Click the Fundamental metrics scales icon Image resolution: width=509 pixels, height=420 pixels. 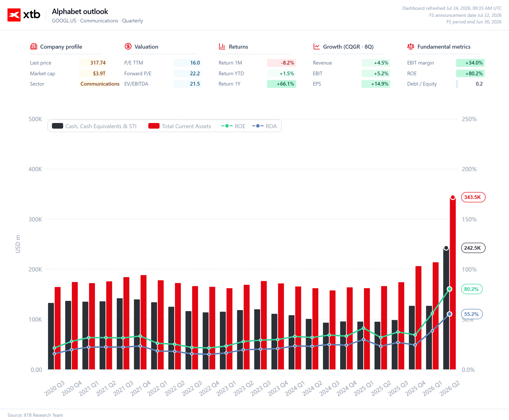(x=411, y=47)
